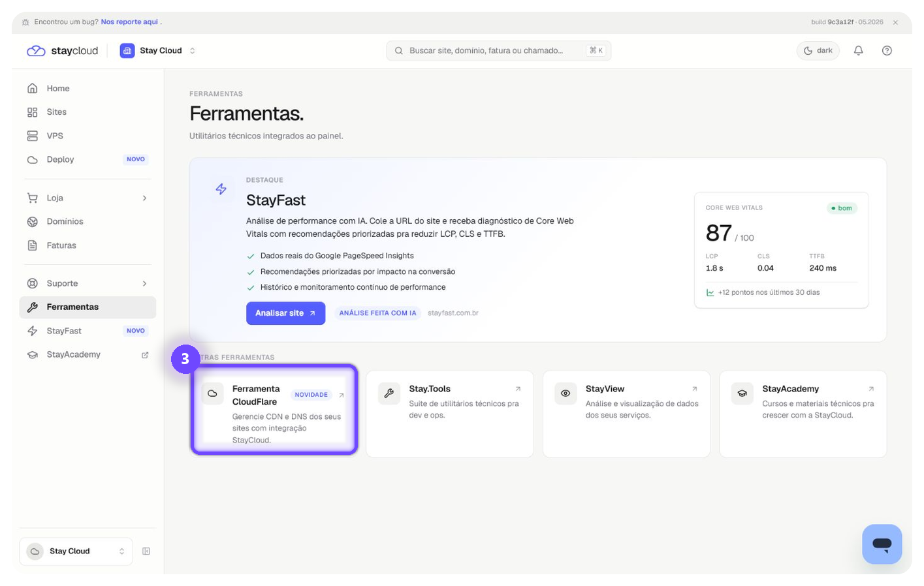Toggle dark mode with the moon button

[818, 50]
